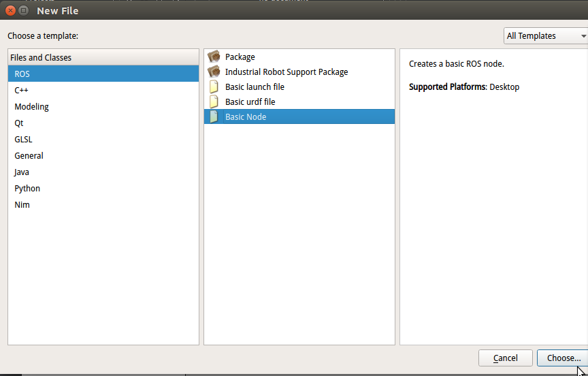This screenshot has height=376, width=588.
Task: Select the GLSL category
Action: pyautogui.click(x=103, y=139)
